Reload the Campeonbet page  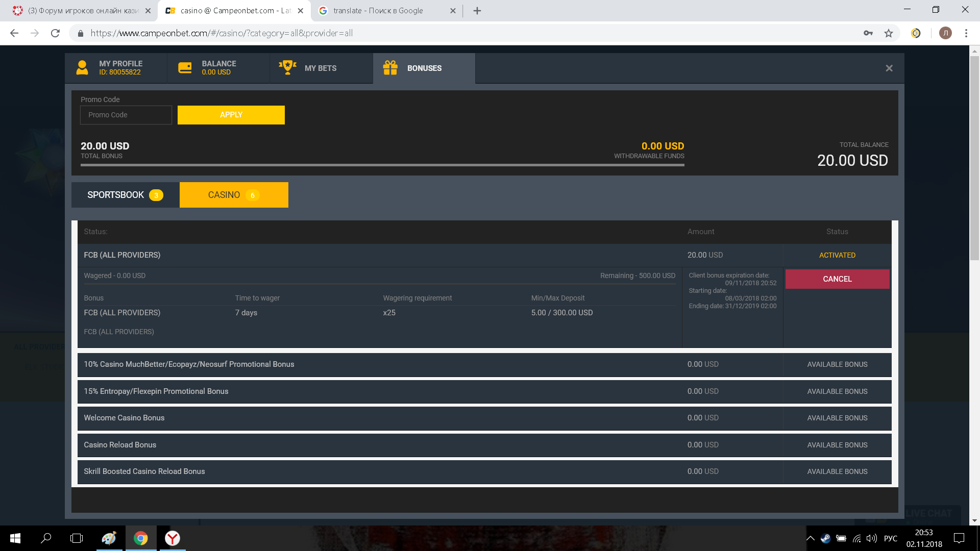tap(55, 33)
